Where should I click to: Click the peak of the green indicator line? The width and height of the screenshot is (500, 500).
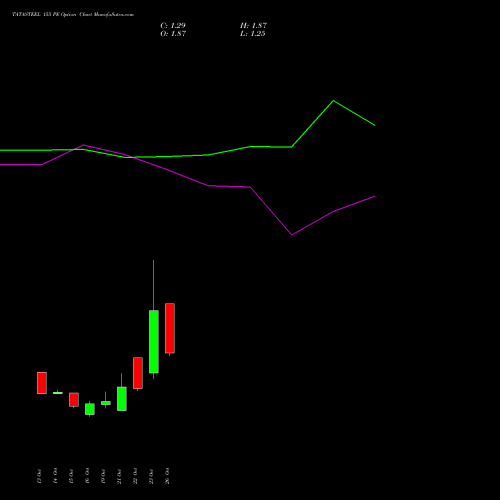click(333, 101)
